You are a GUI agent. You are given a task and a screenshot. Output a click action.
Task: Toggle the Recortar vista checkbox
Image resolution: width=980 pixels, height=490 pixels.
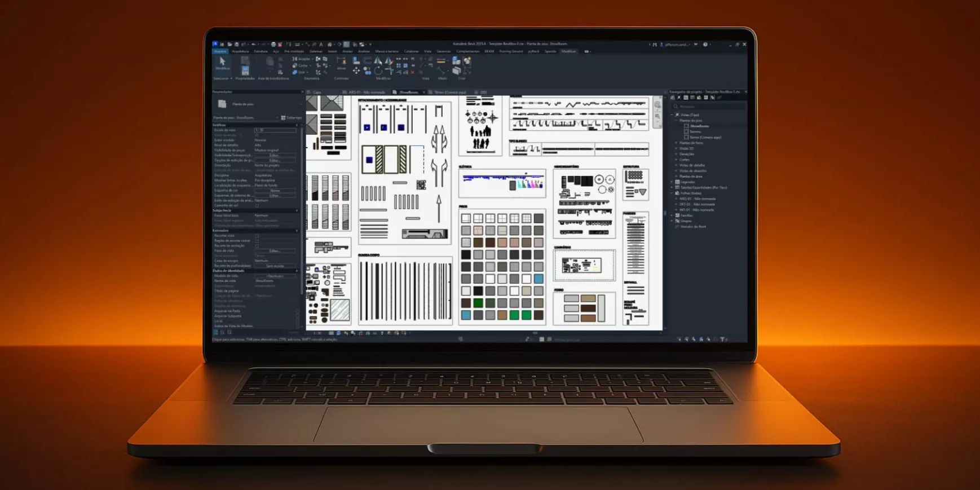(x=257, y=236)
